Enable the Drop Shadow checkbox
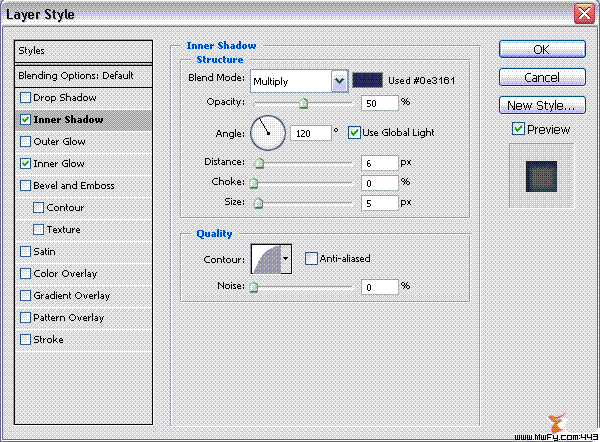This screenshot has height=442, width=600. click(x=25, y=98)
